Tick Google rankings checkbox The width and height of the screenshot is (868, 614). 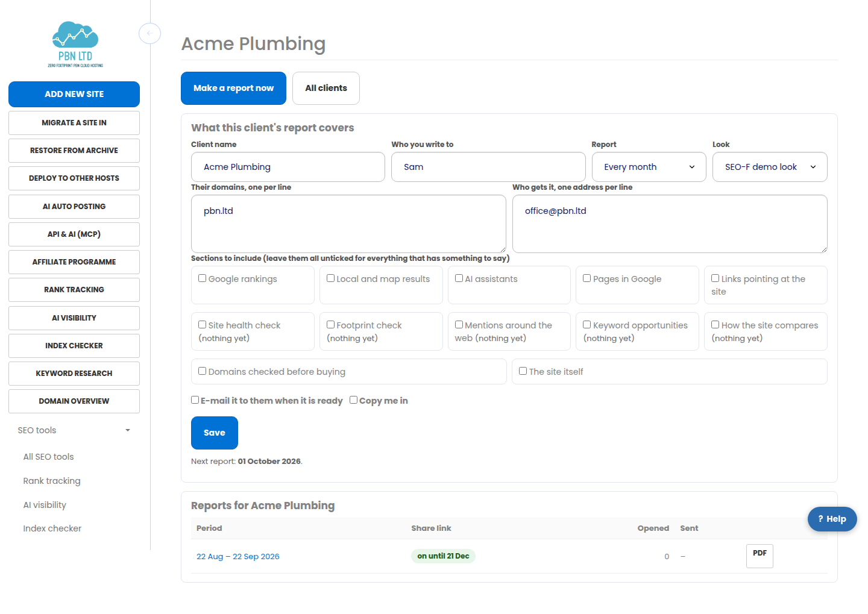(203, 278)
